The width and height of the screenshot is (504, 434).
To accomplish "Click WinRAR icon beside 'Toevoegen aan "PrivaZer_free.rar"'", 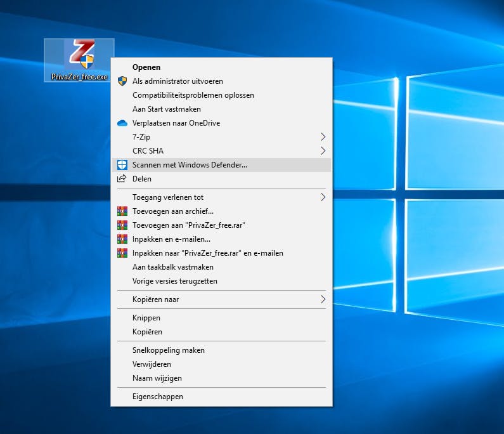I will click(122, 225).
